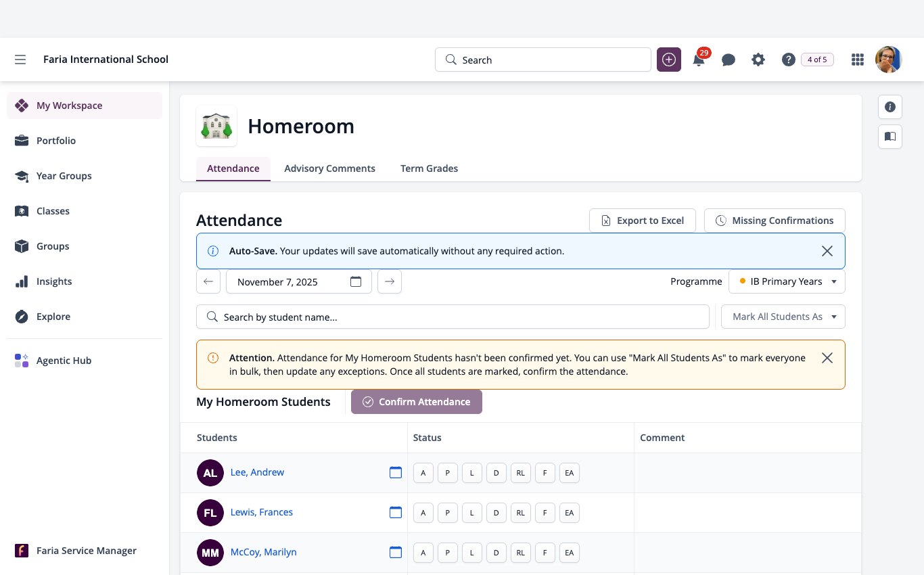Viewport: 924px width, 575px height.
Task: Mark McCoy, Marilyn as EA status
Action: 569,553
